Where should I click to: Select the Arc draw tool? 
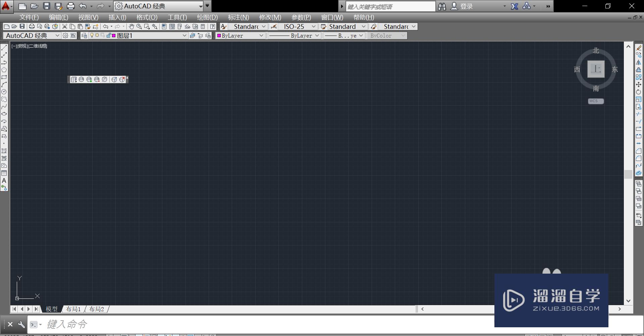click(4, 85)
